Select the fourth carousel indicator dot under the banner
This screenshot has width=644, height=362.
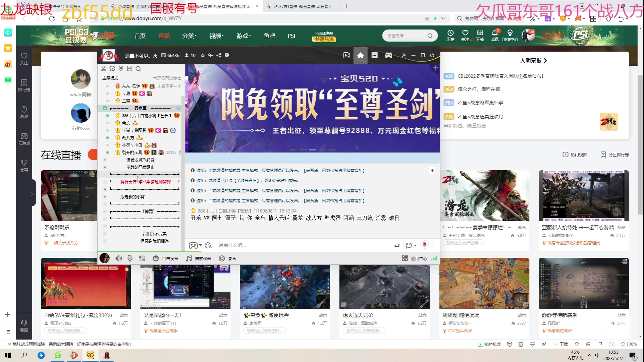click(323, 150)
